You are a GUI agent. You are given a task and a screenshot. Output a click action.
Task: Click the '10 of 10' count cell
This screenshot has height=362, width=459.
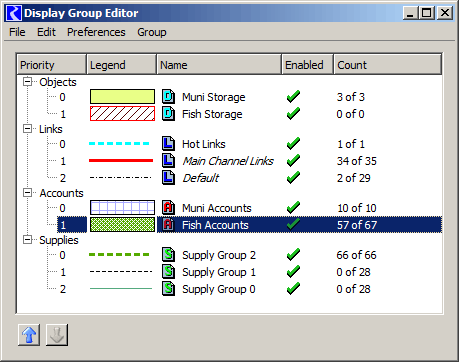coord(357,208)
